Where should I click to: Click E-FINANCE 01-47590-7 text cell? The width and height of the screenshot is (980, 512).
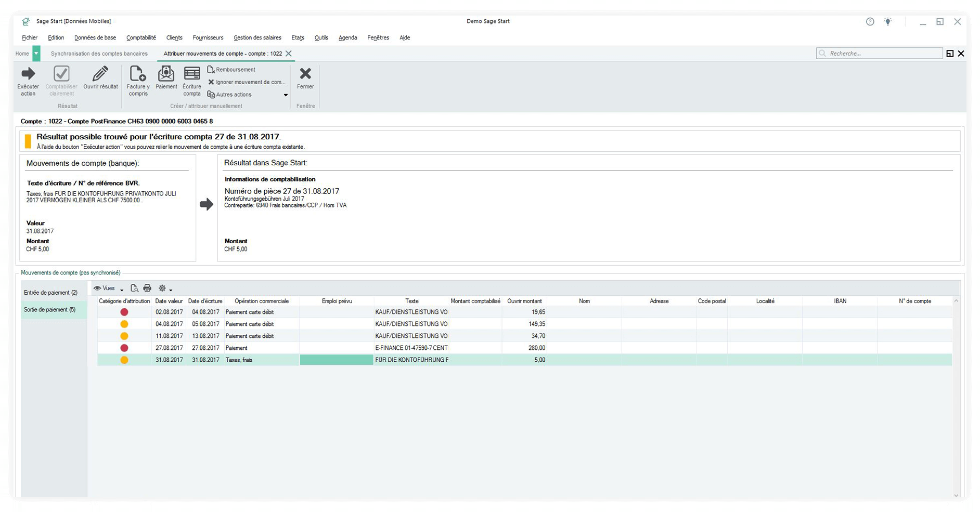411,348
